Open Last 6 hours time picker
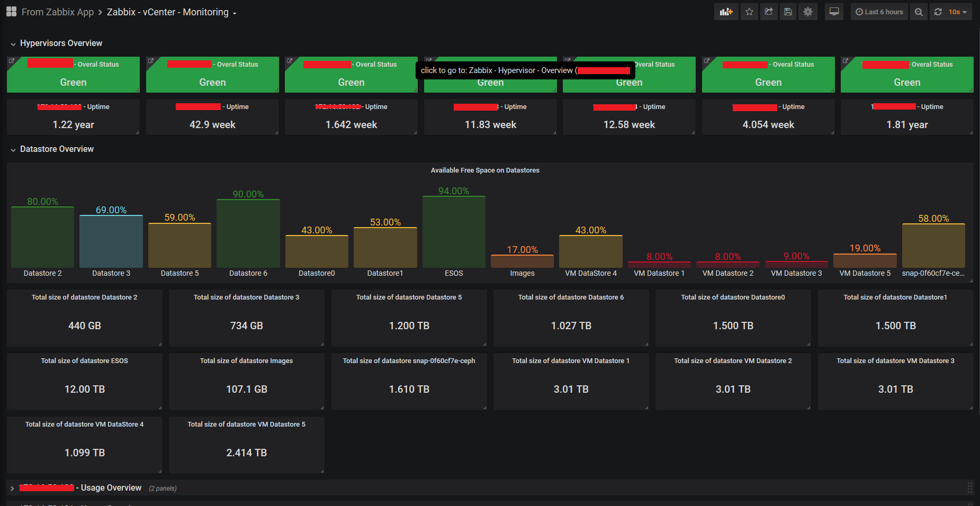The height and width of the screenshot is (506, 980). (879, 12)
